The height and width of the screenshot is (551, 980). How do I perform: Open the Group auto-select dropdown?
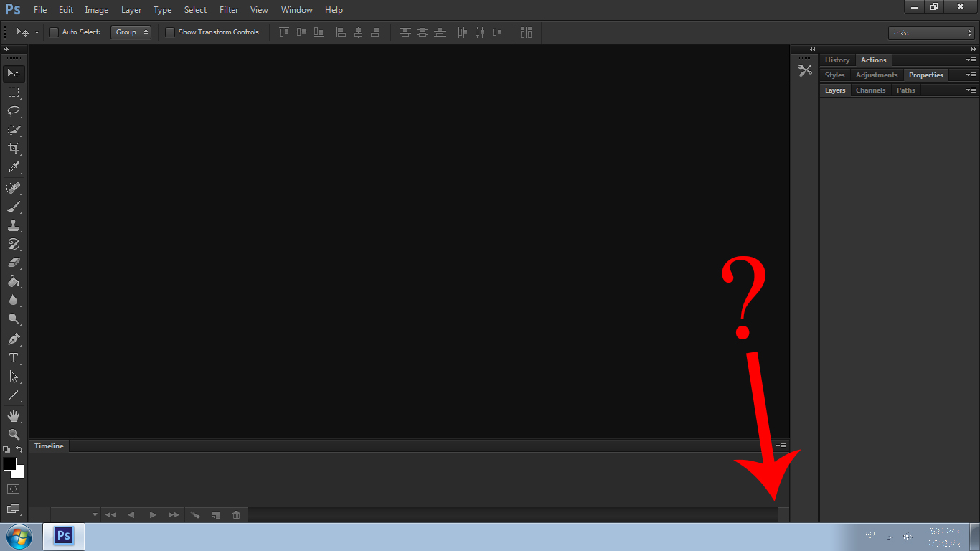[131, 32]
